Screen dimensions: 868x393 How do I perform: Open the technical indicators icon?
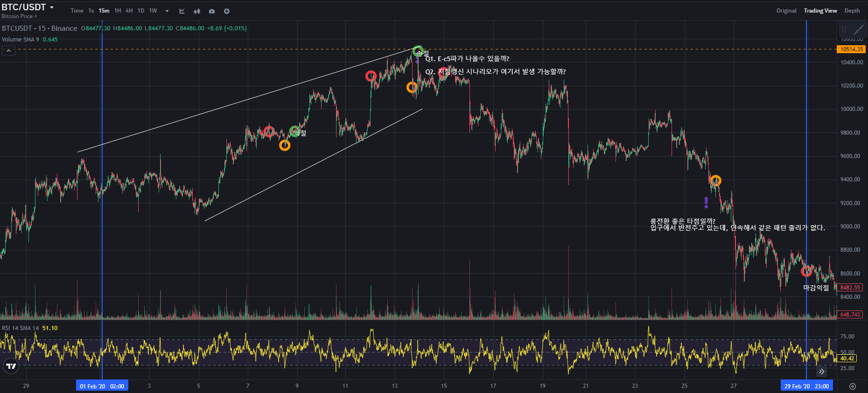coord(182,11)
